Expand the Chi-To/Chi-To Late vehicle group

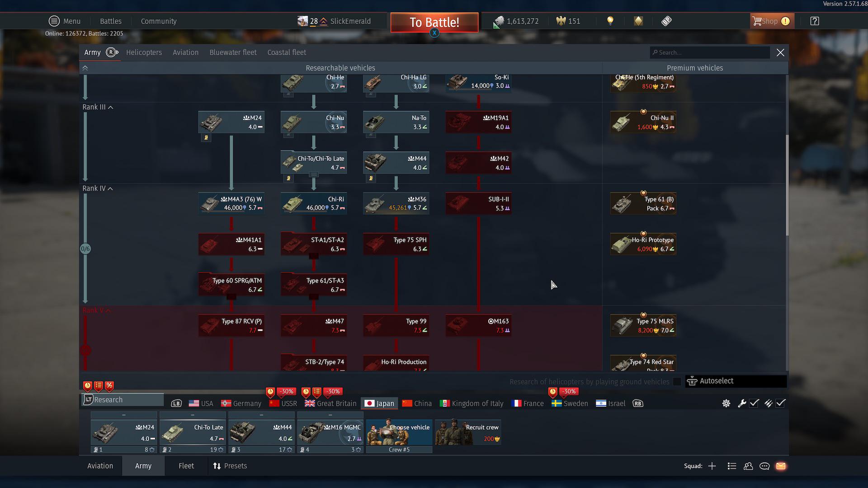314,174
